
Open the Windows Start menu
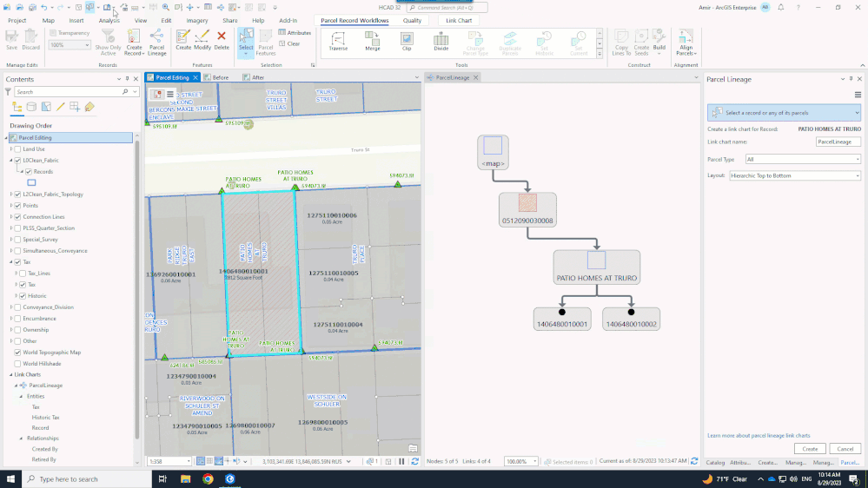tap(10, 479)
